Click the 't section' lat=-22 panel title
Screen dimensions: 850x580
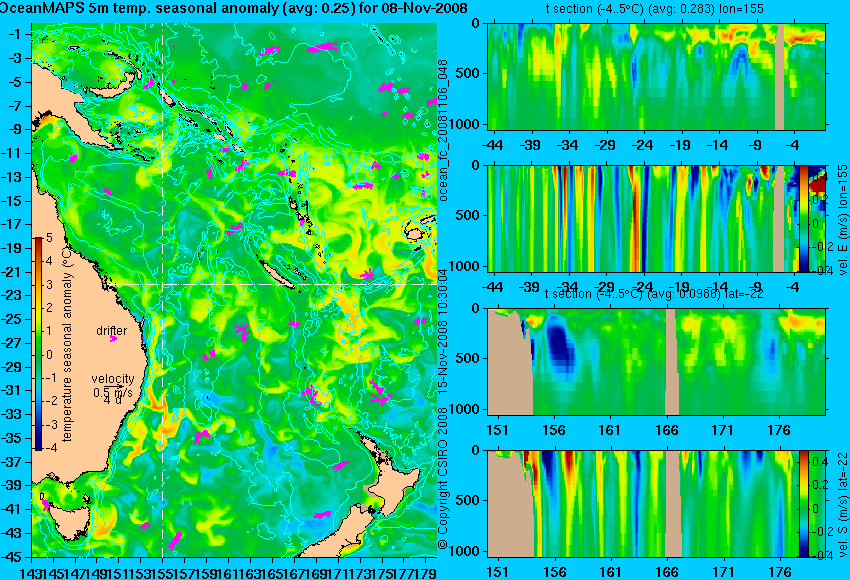(x=654, y=294)
